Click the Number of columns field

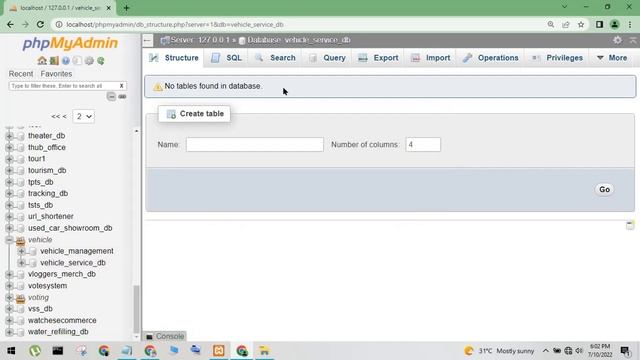pyautogui.click(x=423, y=144)
